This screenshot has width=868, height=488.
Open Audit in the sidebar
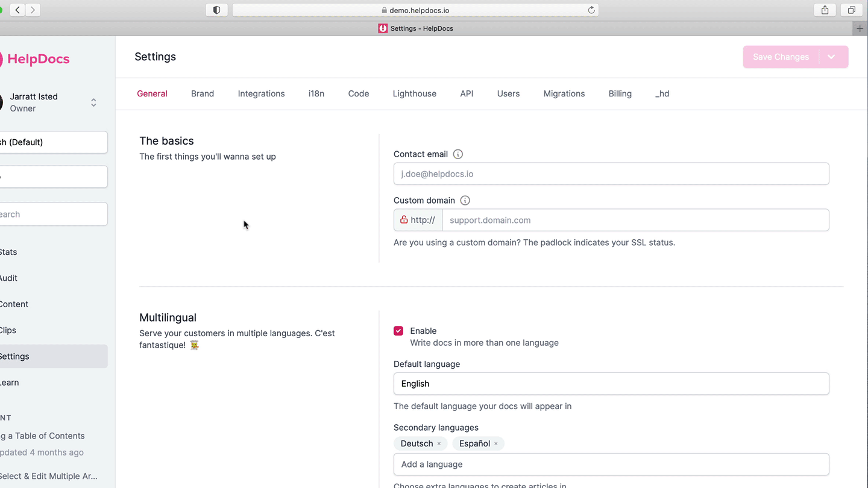point(53,278)
